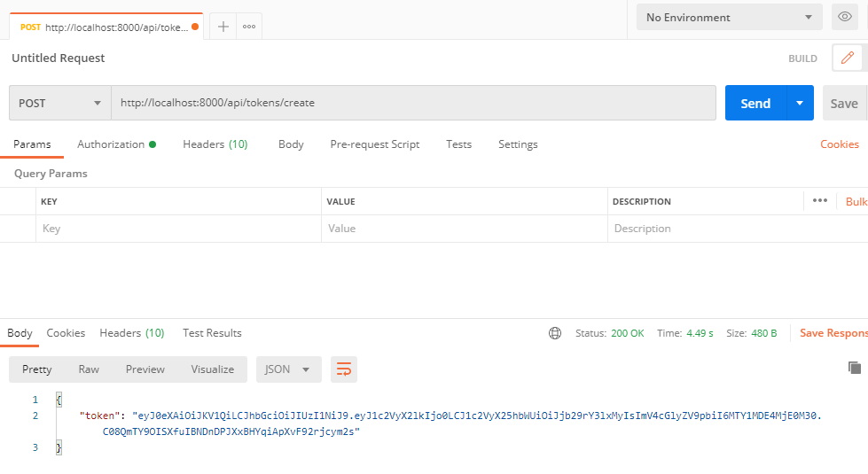Click the environment quick look eye icon
868x474 pixels.
(x=845, y=17)
